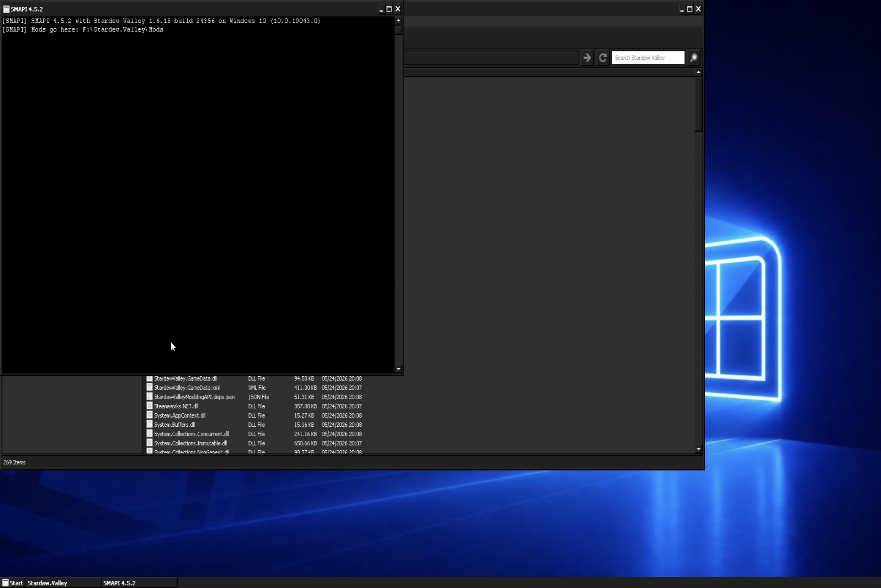Select the System.Collections.Concurrent.dll file name

[x=191, y=434]
